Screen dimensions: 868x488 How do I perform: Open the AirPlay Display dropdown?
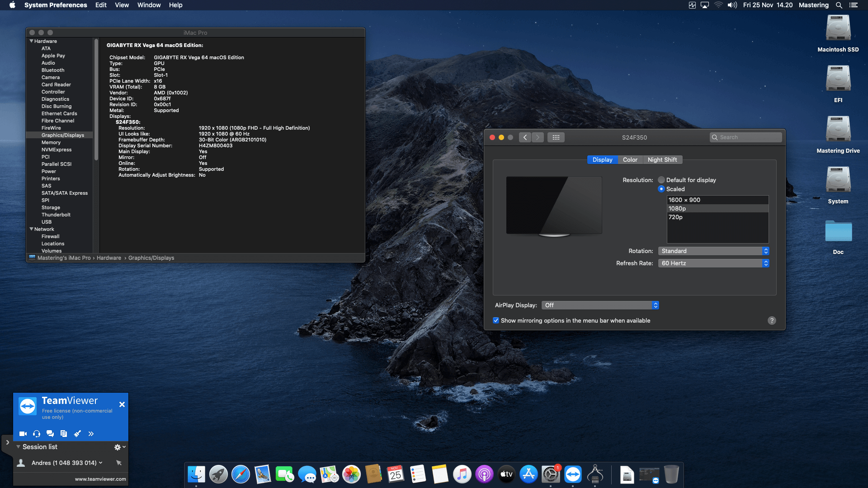600,305
